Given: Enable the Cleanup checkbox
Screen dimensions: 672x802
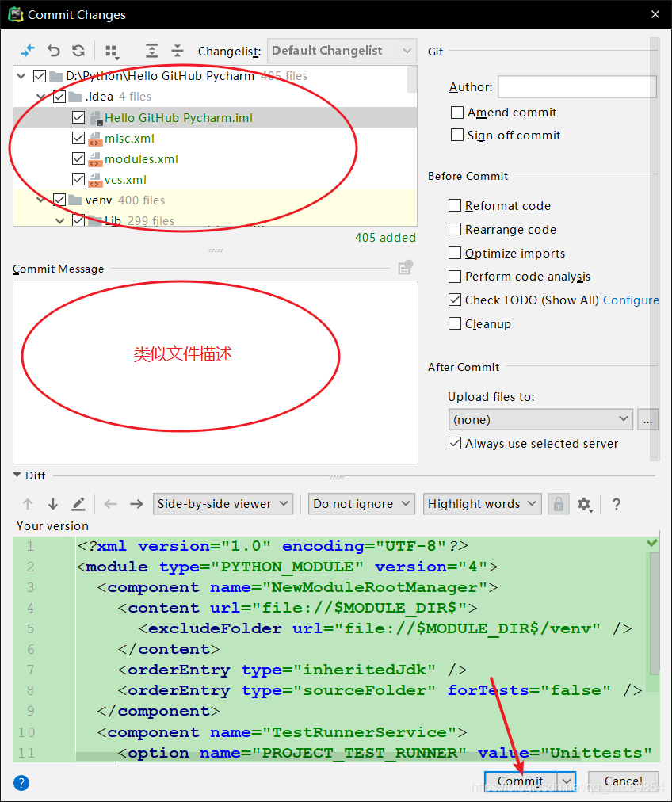Looking at the screenshot, I should click(x=455, y=323).
